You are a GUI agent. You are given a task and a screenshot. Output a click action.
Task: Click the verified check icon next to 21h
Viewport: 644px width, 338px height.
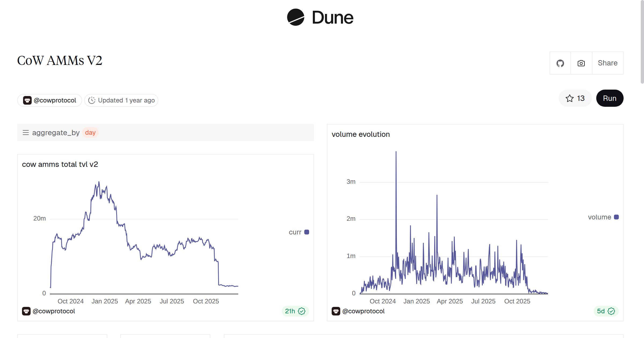302,311
